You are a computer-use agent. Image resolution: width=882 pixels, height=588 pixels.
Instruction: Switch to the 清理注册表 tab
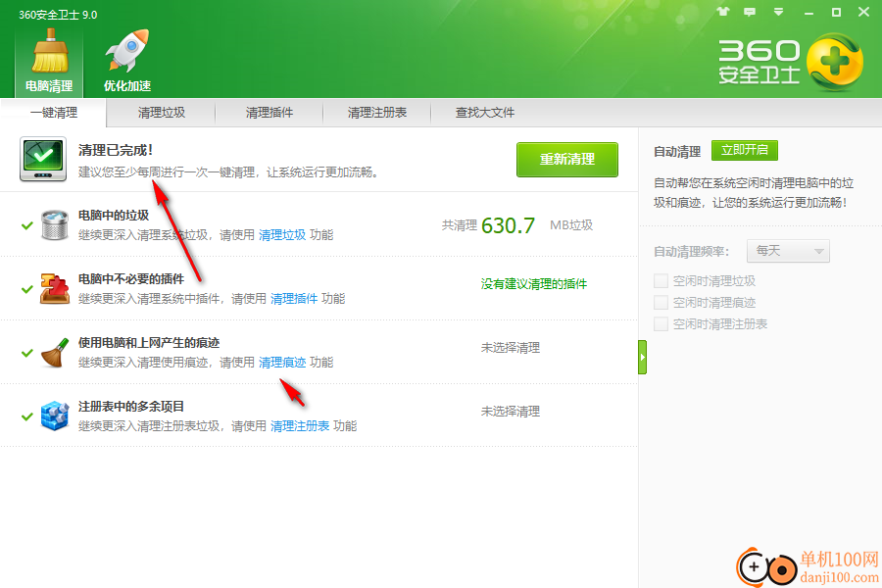point(377,113)
